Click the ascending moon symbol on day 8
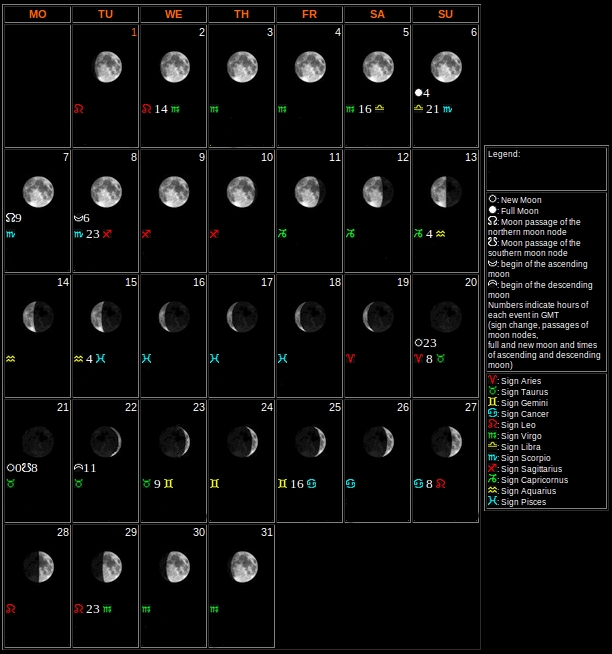This screenshot has height=654, width=612. [78, 218]
